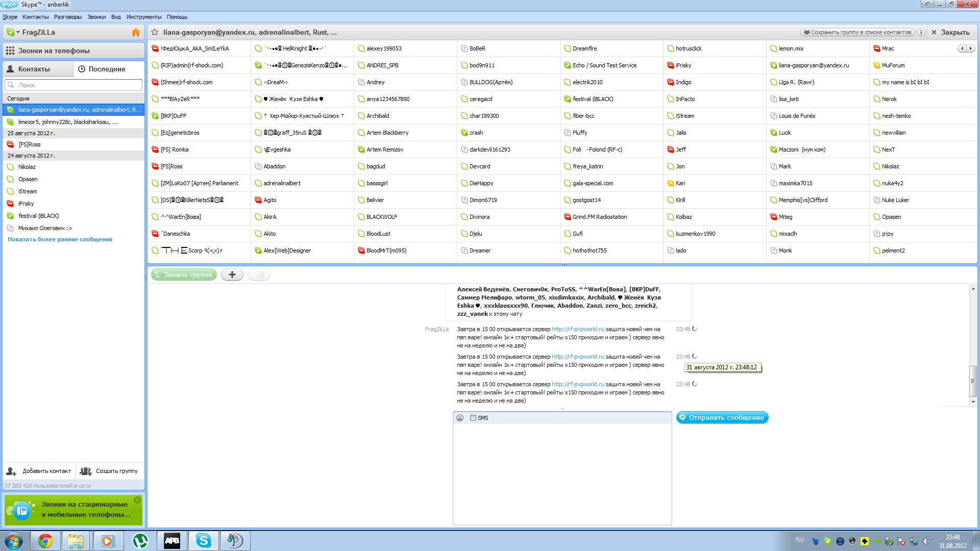Enable the SMS checkbox
980x551 pixels.
[x=473, y=418]
